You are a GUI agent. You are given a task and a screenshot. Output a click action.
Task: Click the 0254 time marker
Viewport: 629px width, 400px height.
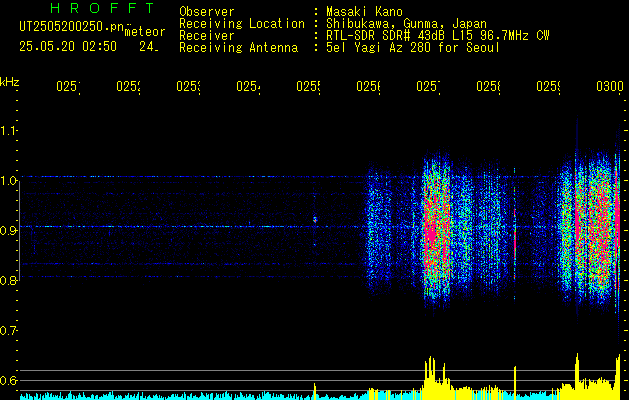coord(248,86)
